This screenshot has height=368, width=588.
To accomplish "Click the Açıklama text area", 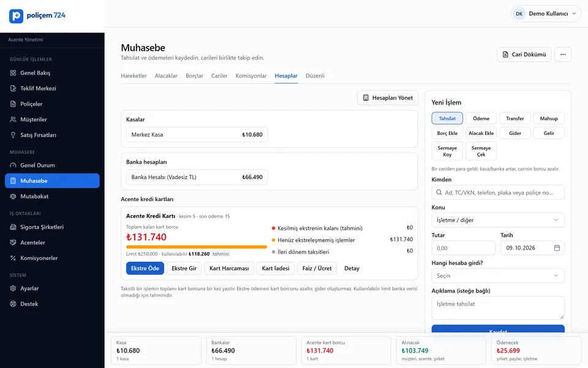I will (x=498, y=308).
